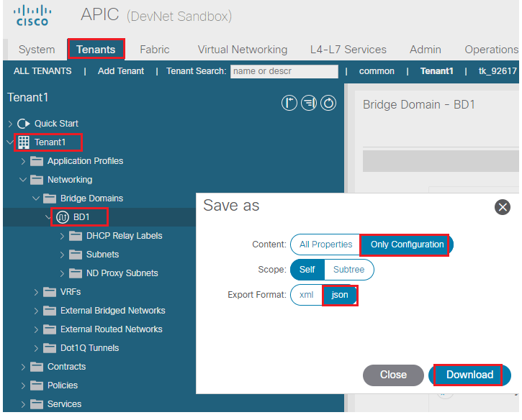Click the VRFs folder icon
Screen dimensions: 522x420
click(x=50, y=292)
